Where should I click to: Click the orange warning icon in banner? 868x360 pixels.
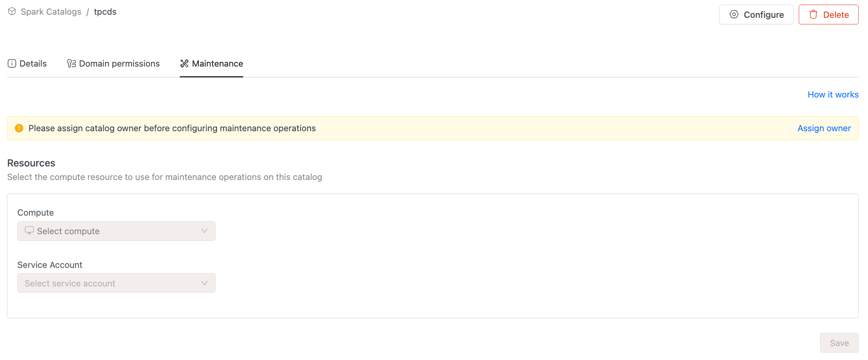[x=19, y=128]
